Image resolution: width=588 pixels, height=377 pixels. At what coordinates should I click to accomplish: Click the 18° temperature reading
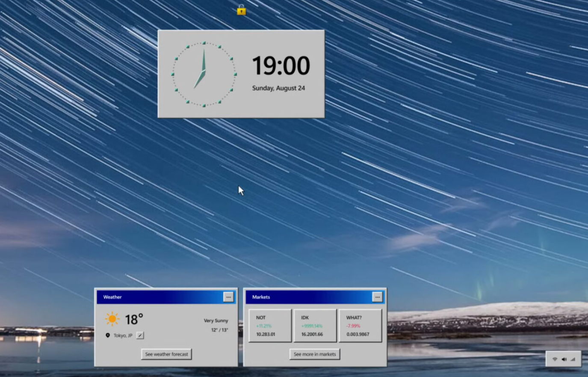(x=134, y=319)
